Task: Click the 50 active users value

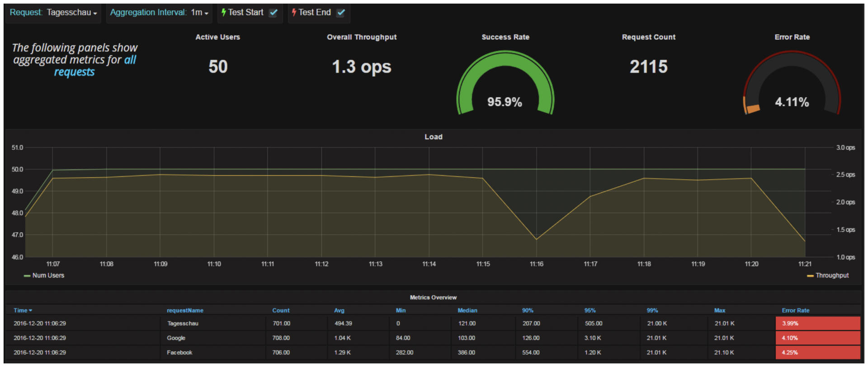Action: point(218,67)
